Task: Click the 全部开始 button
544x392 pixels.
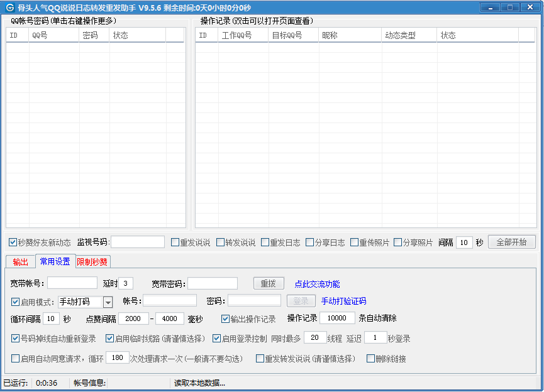Action: tap(511, 242)
